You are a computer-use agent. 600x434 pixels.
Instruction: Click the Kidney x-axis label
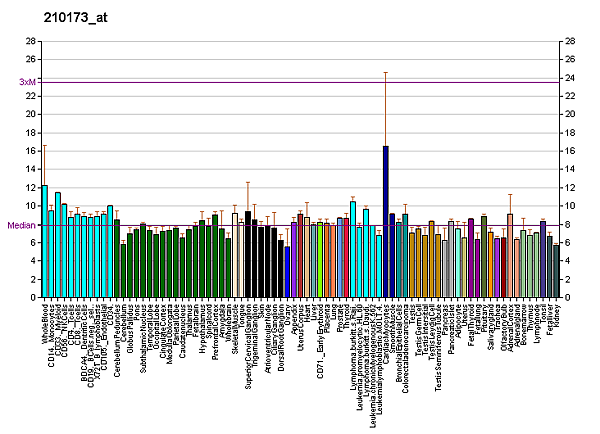pyautogui.click(x=557, y=314)
